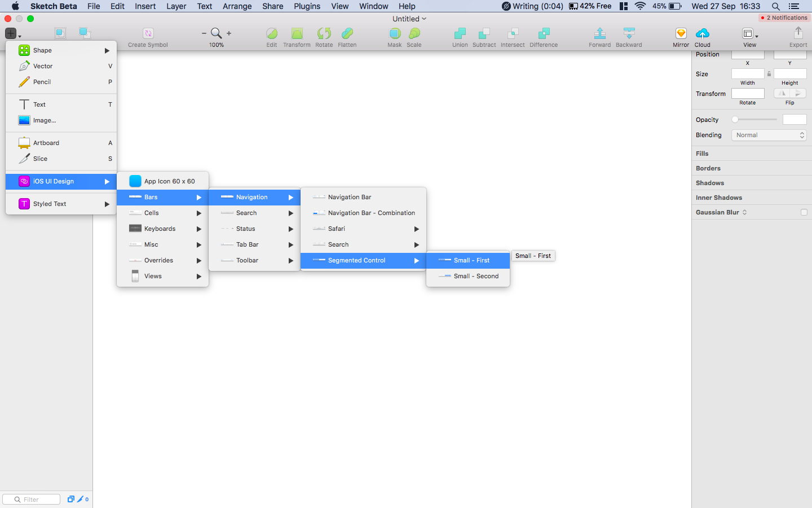The width and height of the screenshot is (812, 508).
Task: Click the size lock proportion icon
Action: click(769, 74)
